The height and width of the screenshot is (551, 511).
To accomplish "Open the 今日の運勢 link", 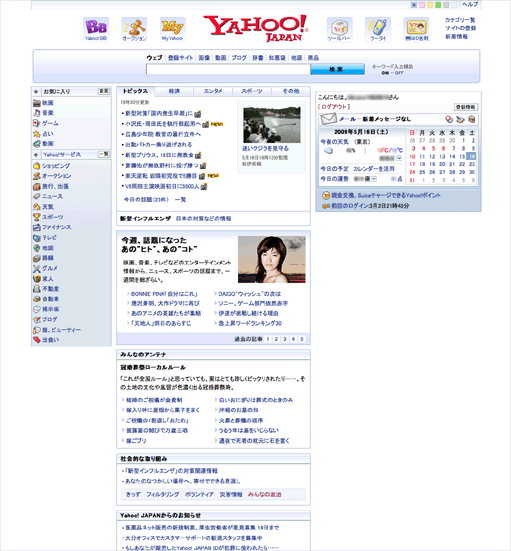I will [334, 179].
